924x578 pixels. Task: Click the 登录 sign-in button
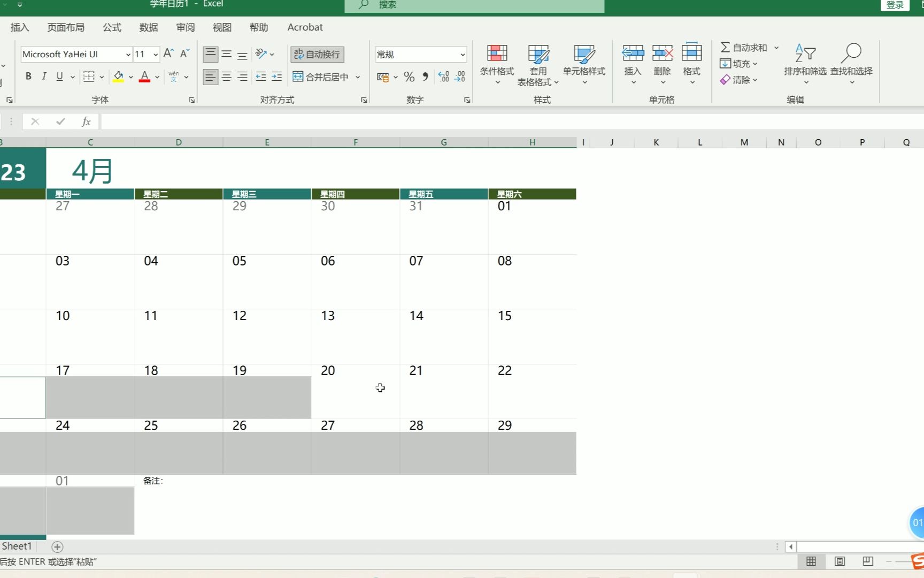coord(895,5)
